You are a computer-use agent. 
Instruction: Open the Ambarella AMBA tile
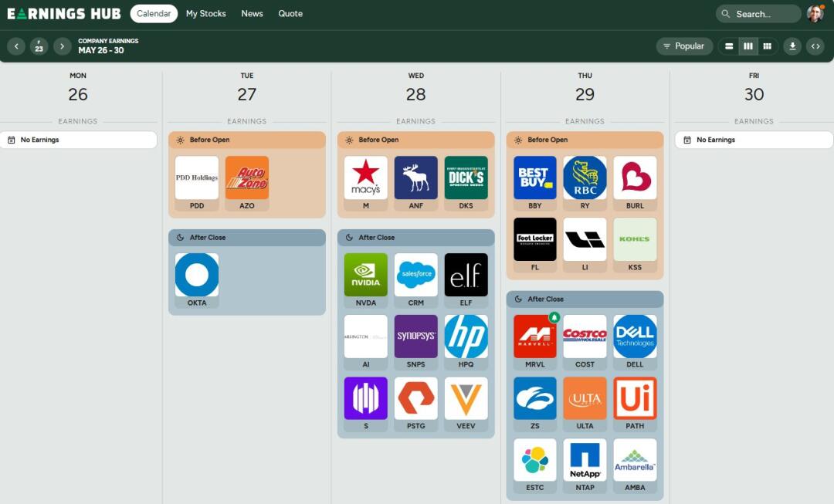tap(635, 465)
